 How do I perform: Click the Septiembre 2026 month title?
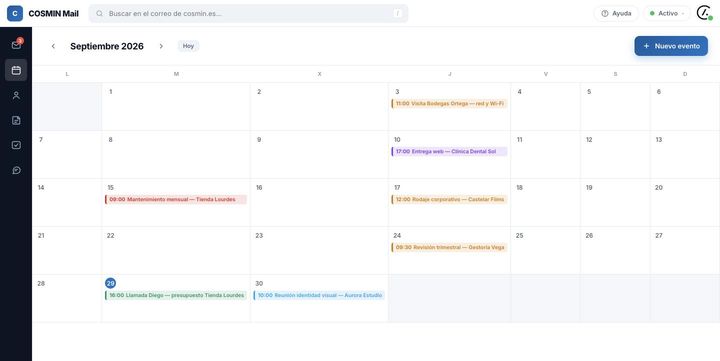coord(107,46)
